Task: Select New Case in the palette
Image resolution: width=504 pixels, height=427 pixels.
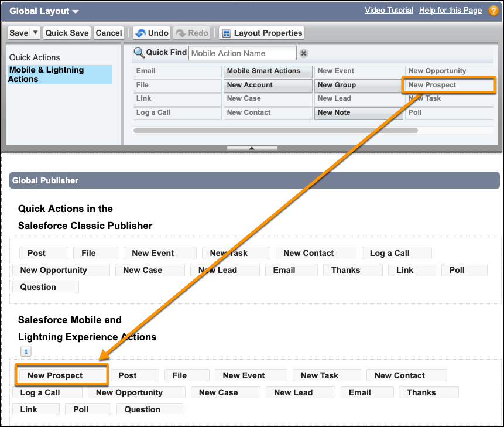Action: point(268,99)
